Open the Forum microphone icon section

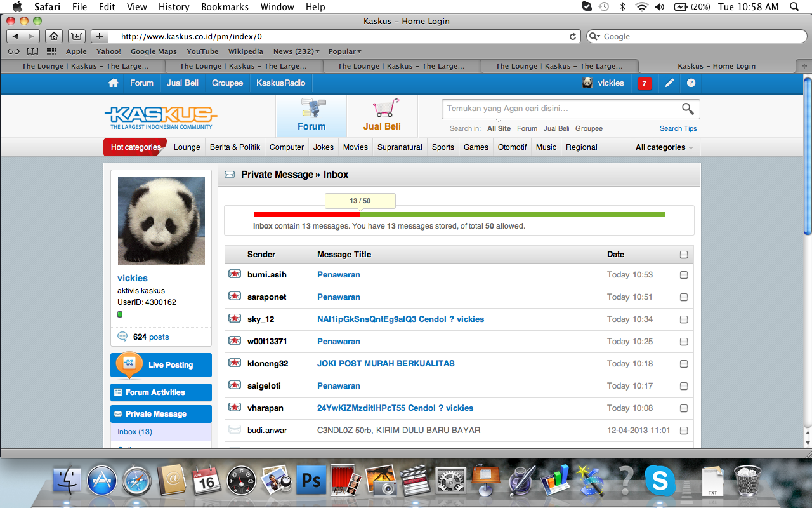pyautogui.click(x=311, y=116)
